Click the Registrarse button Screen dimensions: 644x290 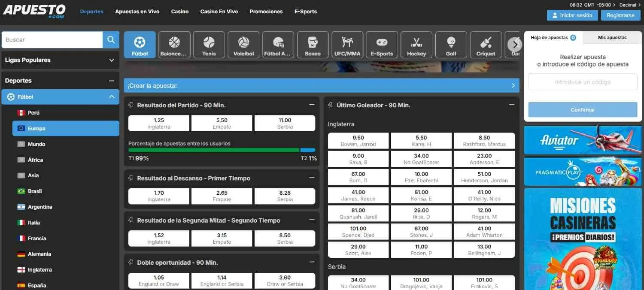coord(620,15)
